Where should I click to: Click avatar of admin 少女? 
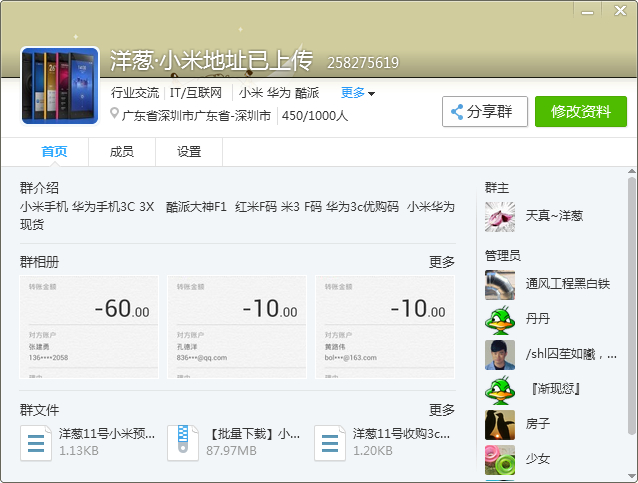tap(500, 460)
